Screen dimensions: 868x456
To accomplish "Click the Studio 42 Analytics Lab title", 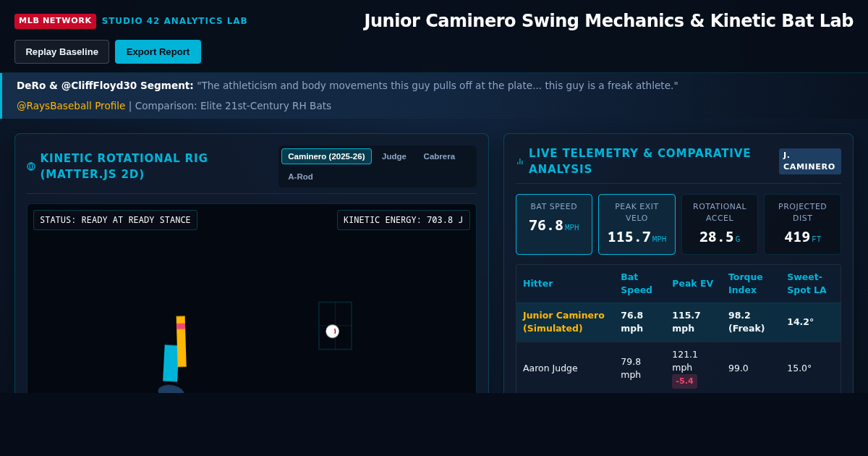I will [x=174, y=21].
